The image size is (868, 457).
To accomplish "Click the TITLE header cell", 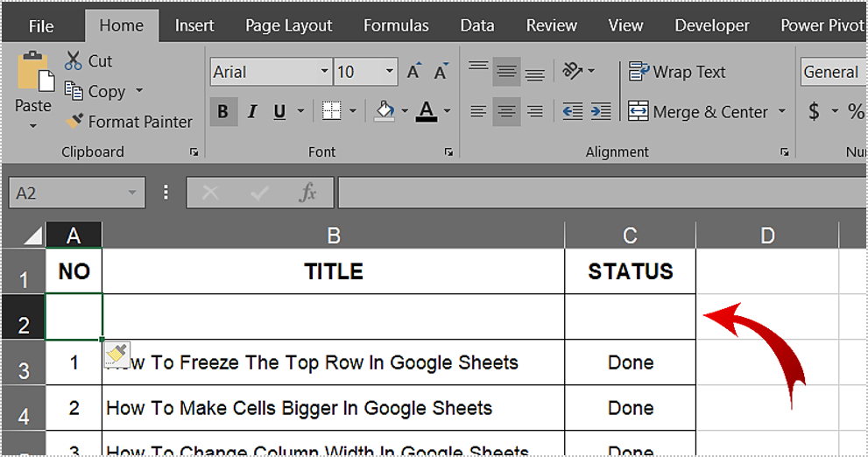I will 333,271.
